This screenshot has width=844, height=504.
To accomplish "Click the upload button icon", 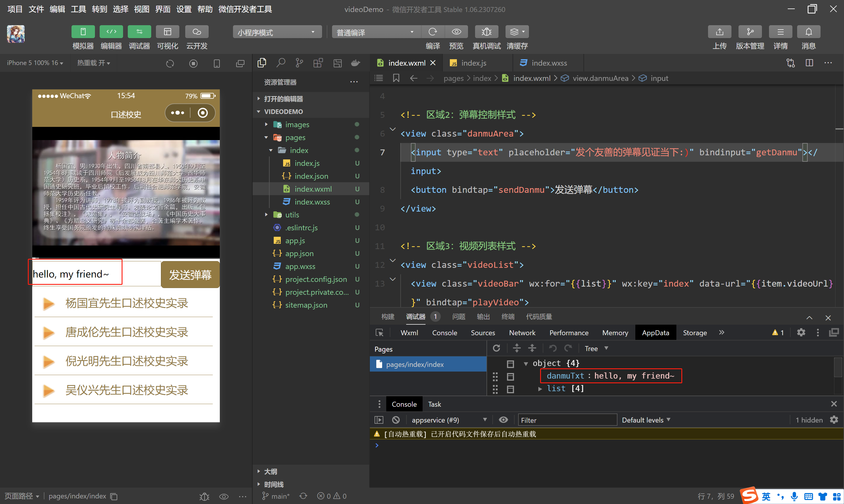I will click(719, 32).
